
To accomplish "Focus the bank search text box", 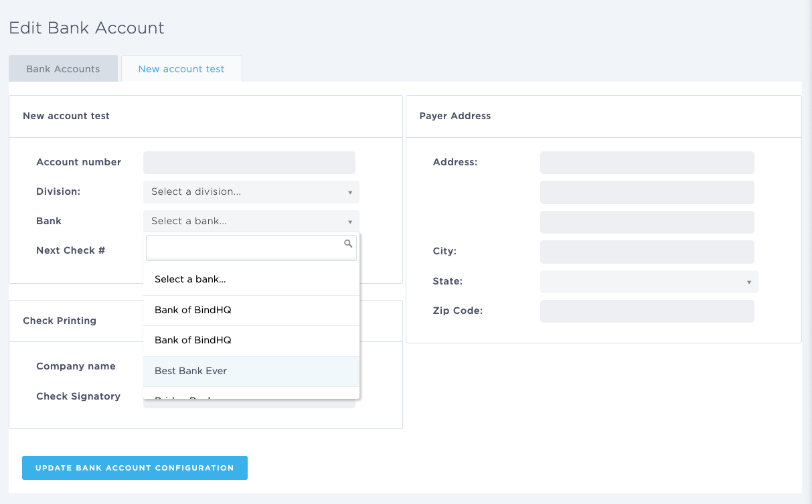I will point(244,247).
